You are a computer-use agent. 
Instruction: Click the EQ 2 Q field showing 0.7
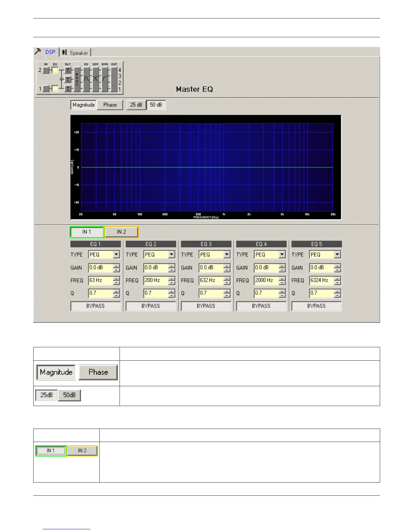coord(156,293)
